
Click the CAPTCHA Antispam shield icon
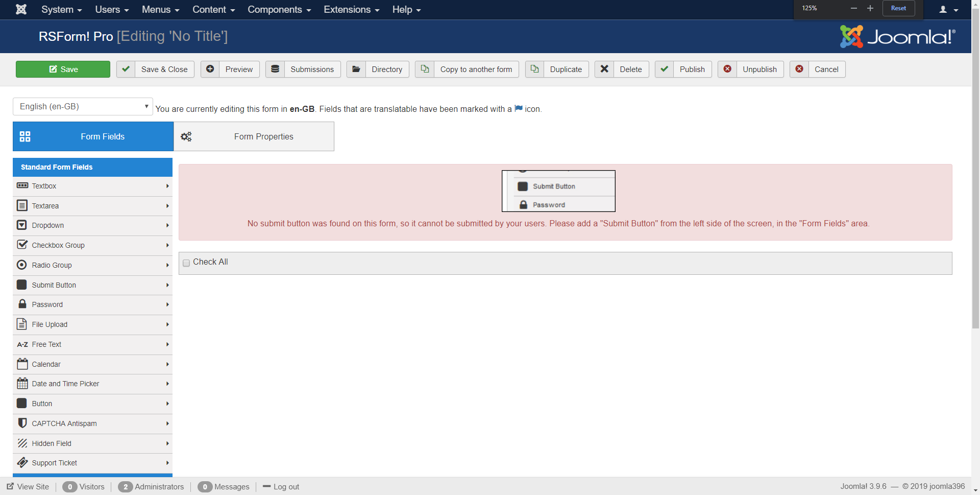click(x=22, y=423)
